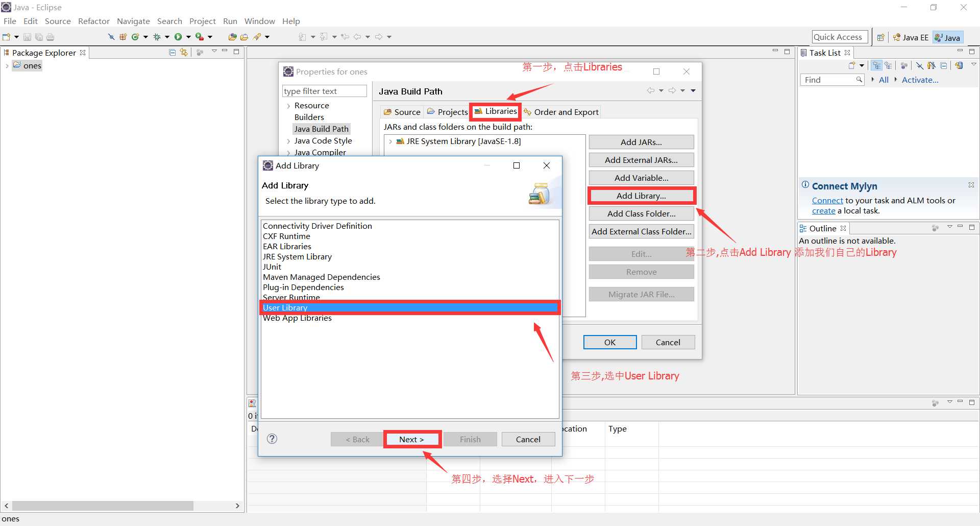Image resolution: width=980 pixels, height=526 pixels.
Task: Close the Connect Mylyn notice
Action: coord(971,185)
